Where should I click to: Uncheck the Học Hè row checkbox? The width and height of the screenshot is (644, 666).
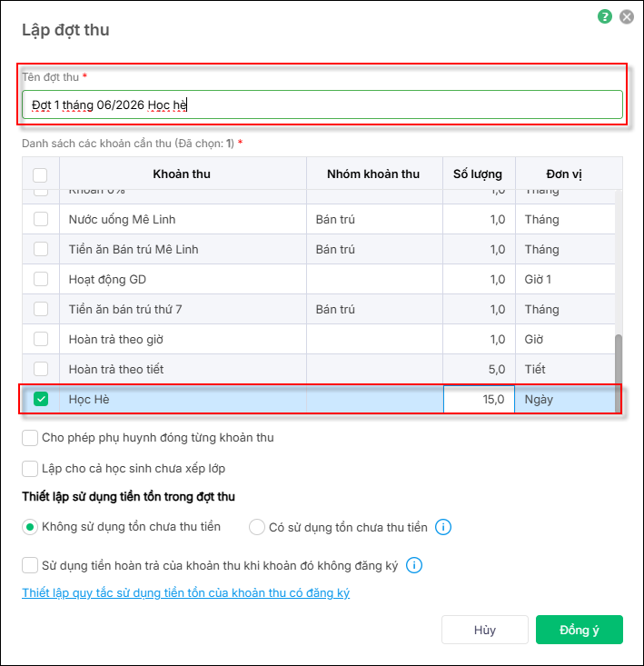(41, 399)
